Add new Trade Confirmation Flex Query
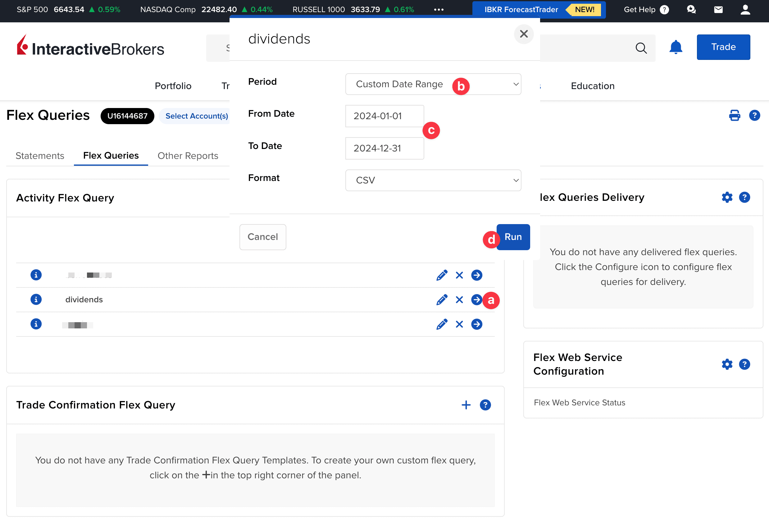The height and width of the screenshot is (532, 769). pos(466,405)
